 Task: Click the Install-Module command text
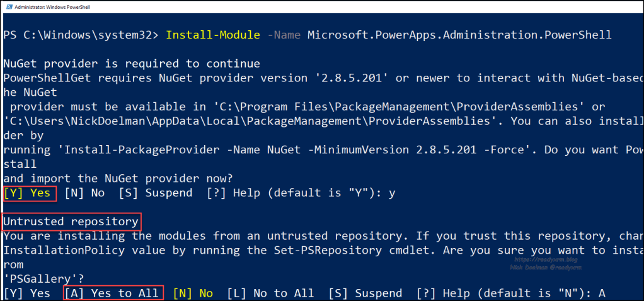[213, 34]
